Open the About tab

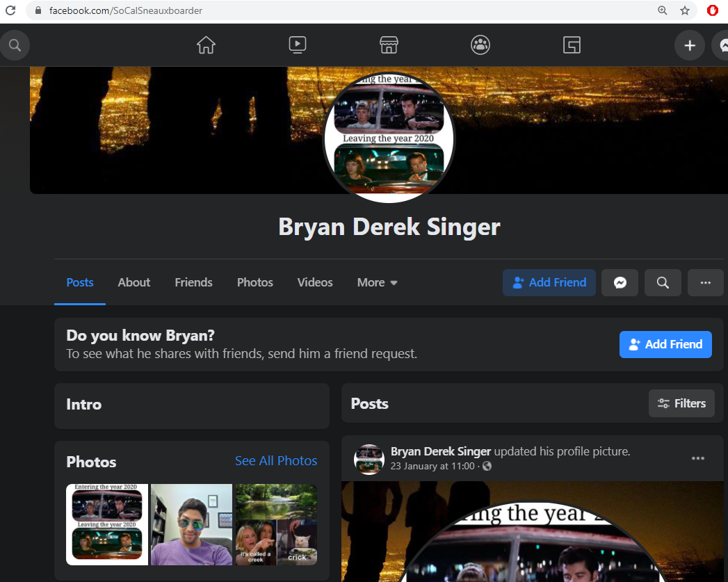point(134,282)
